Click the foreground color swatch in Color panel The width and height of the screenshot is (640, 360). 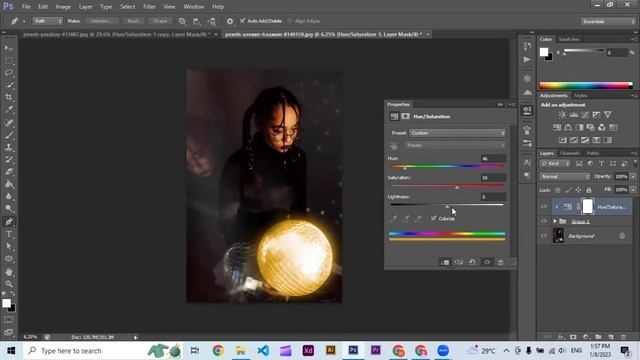(x=544, y=52)
